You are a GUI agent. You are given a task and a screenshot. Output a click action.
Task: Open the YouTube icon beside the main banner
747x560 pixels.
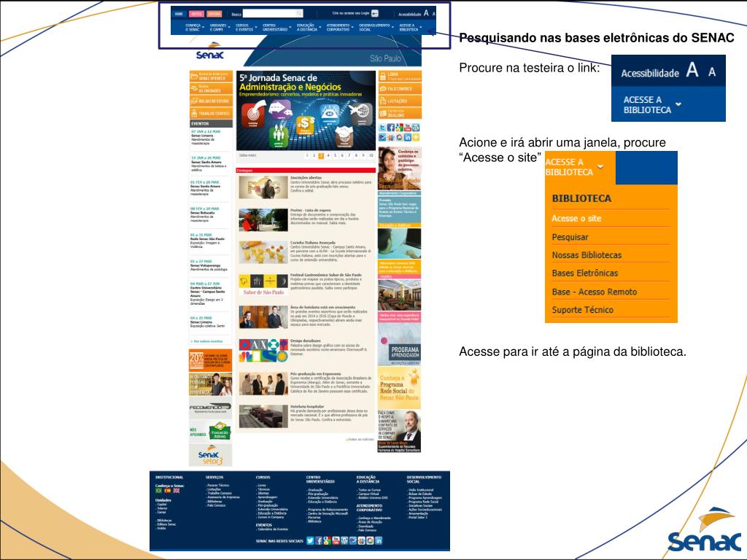pyautogui.click(x=408, y=127)
